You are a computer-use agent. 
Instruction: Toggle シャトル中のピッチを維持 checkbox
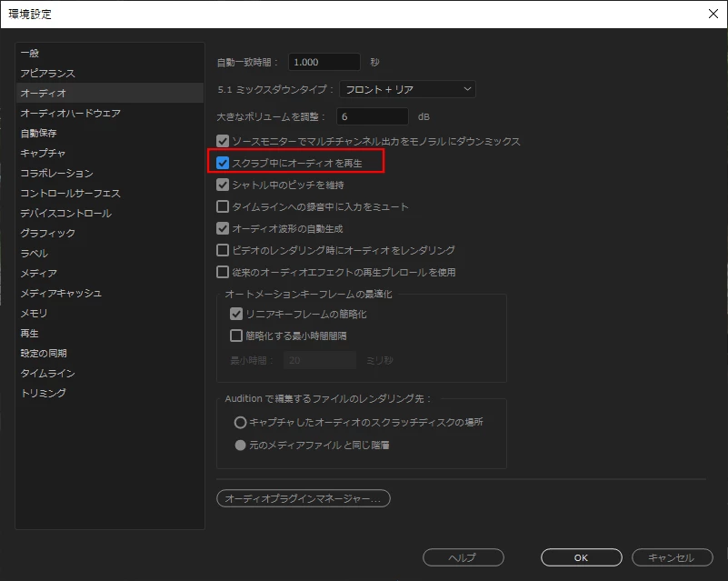pos(223,185)
